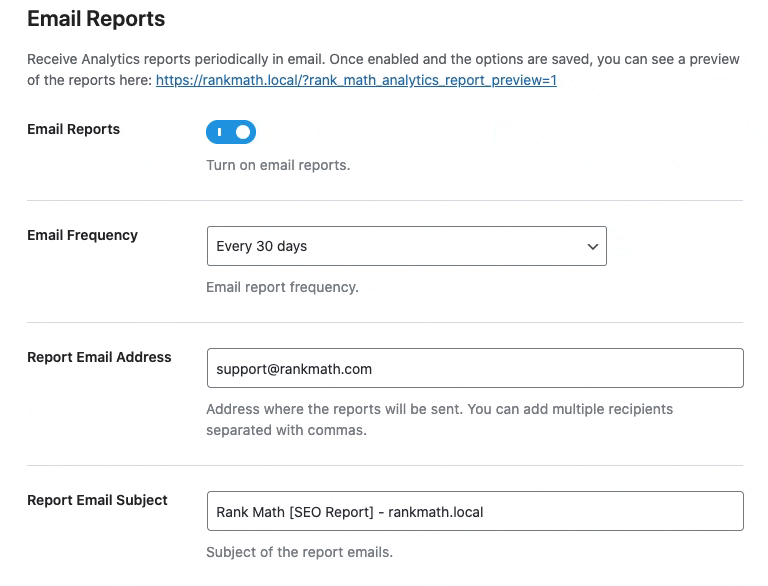Click the 'Email Frequency' label
This screenshot has width=768, height=586.
pyautogui.click(x=82, y=235)
